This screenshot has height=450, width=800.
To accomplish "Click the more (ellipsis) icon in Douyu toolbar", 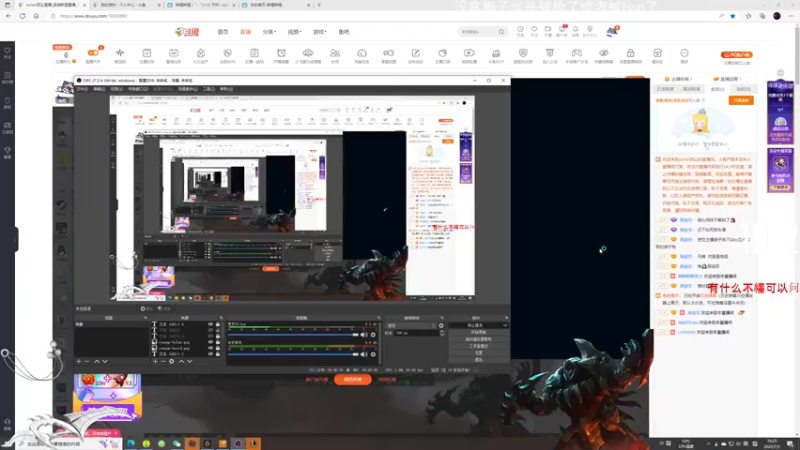I will coord(684,53).
